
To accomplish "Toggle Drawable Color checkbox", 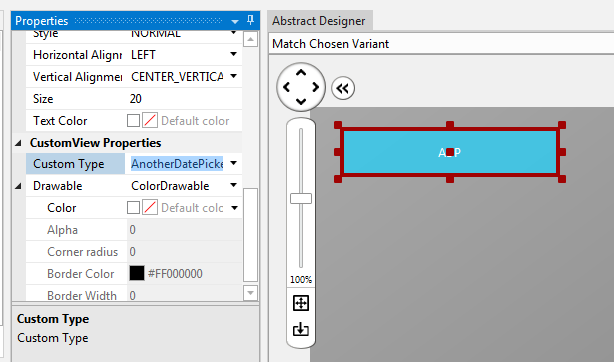I will coord(133,208).
